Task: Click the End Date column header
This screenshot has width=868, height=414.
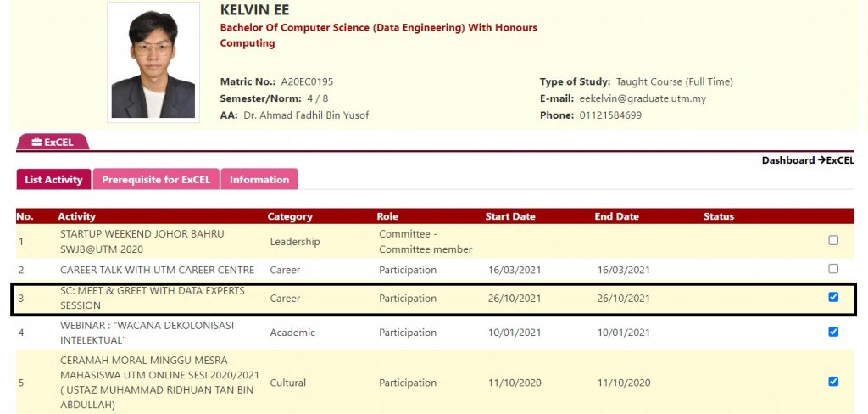Action: pyautogui.click(x=616, y=216)
